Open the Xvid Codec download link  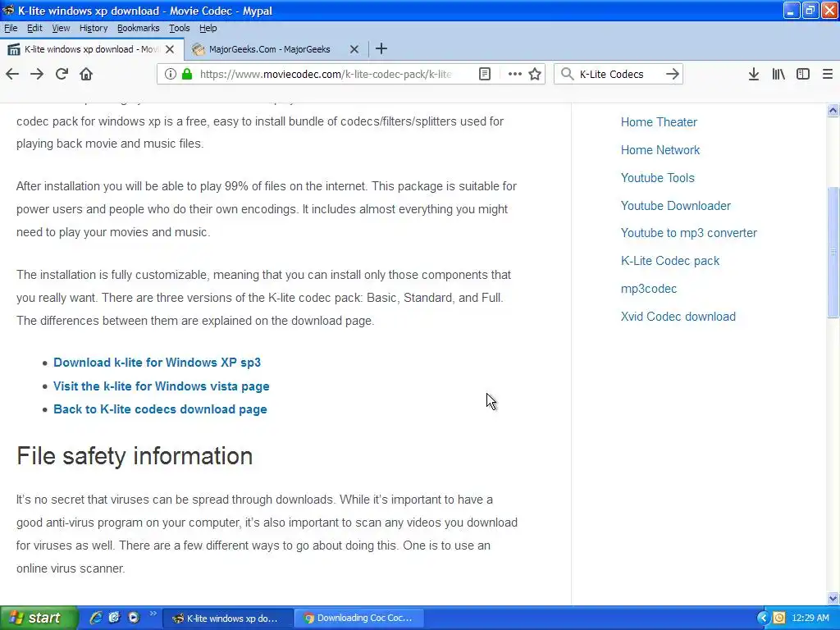678,317
